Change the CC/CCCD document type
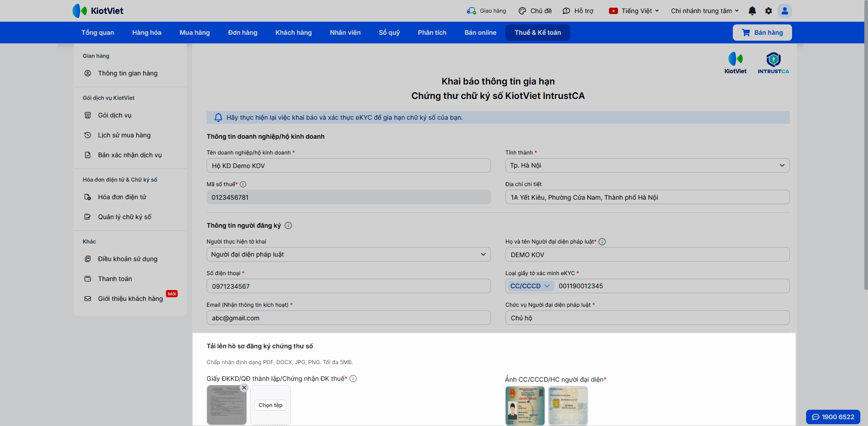The width and height of the screenshot is (868, 426). [x=530, y=286]
